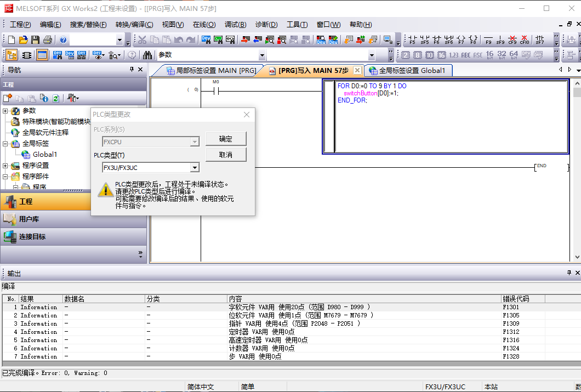Click the 确定 button in dialog
The image size is (581, 392).
(x=225, y=139)
